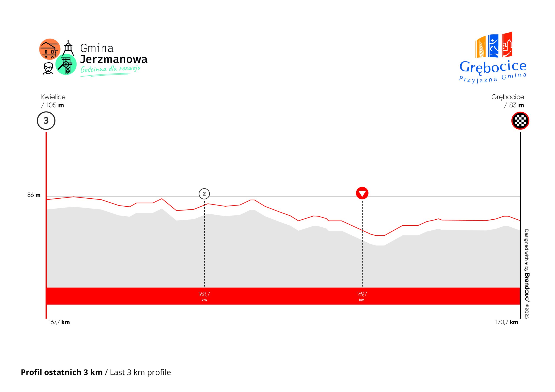Screen dimensions: 555x392
Task: Click the Grębocice blue logo text
Action: tap(493, 67)
